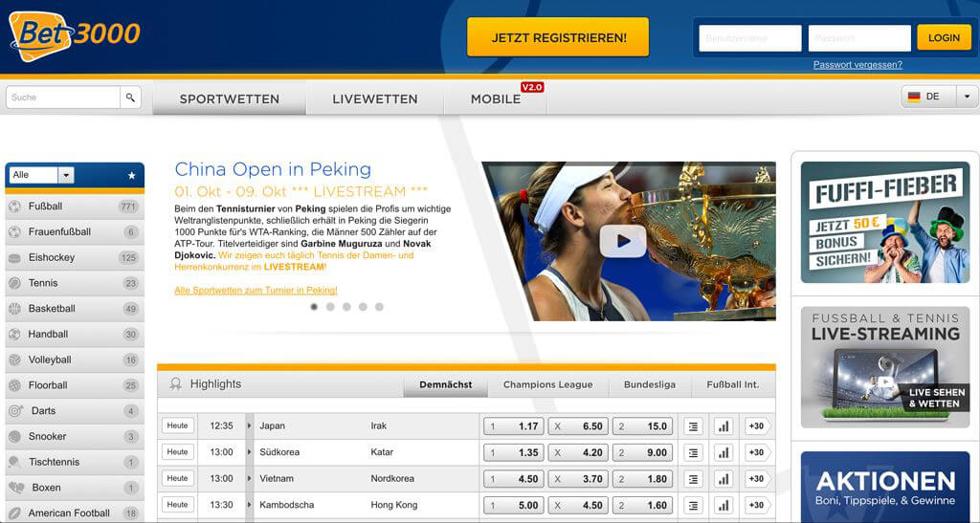Image resolution: width=980 pixels, height=523 pixels.
Task: Open the Snooker category
Action: coord(75,437)
